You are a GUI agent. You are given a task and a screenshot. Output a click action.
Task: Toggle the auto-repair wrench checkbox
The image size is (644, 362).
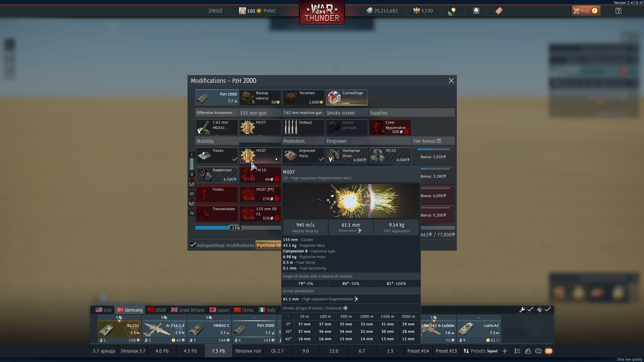point(530,310)
